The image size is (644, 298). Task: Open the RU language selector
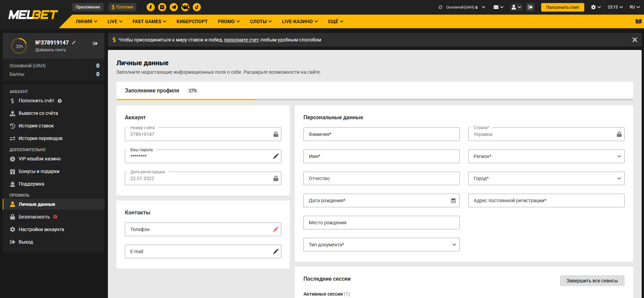coord(635,7)
